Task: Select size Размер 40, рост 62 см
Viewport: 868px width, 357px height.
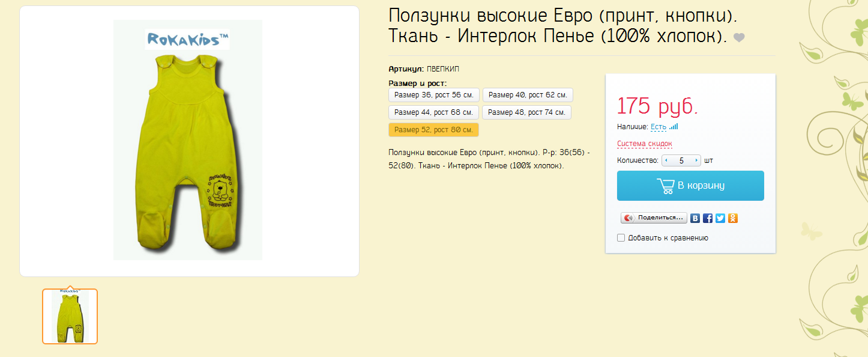Action: coord(526,94)
